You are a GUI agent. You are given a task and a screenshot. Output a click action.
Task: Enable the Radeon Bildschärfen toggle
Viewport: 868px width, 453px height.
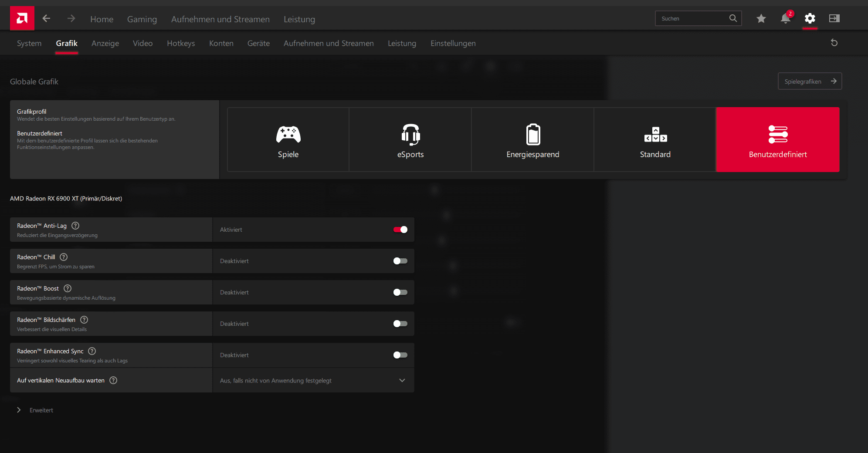tap(400, 324)
